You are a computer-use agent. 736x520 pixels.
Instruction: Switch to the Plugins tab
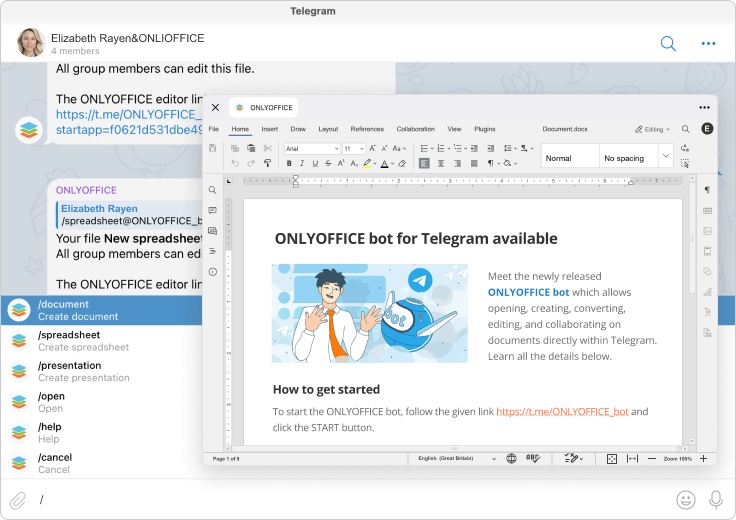coord(484,129)
